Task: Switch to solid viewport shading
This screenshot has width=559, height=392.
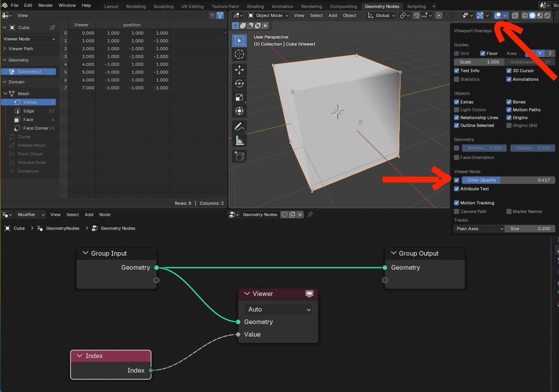Action: [x=532, y=16]
